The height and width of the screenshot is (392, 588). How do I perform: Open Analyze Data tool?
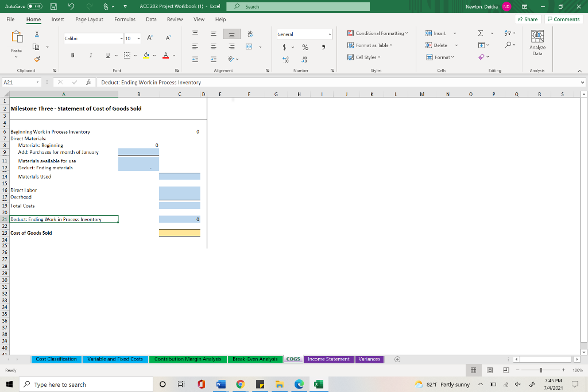coord(537,42)
